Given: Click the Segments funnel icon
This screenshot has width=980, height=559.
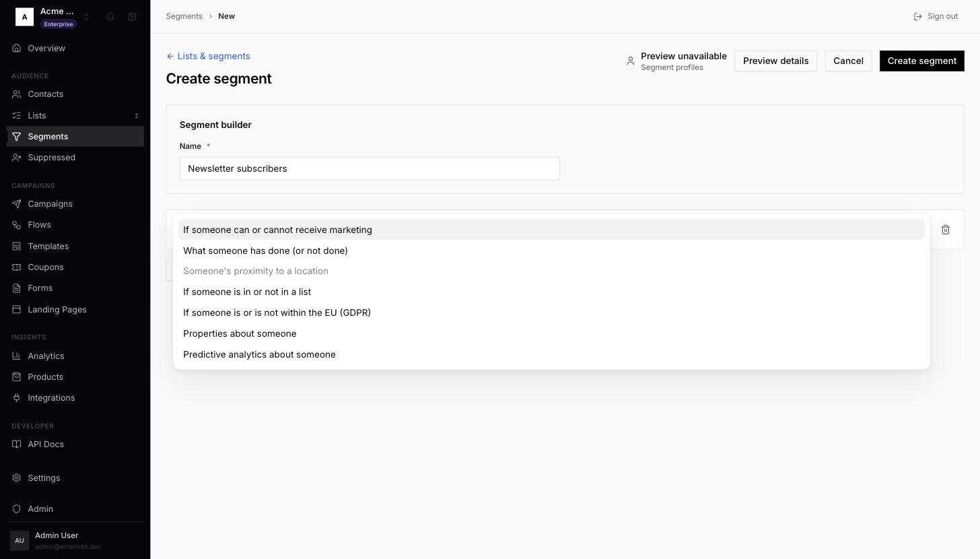Looking at the screenshot, I should (x=17, y=137).
